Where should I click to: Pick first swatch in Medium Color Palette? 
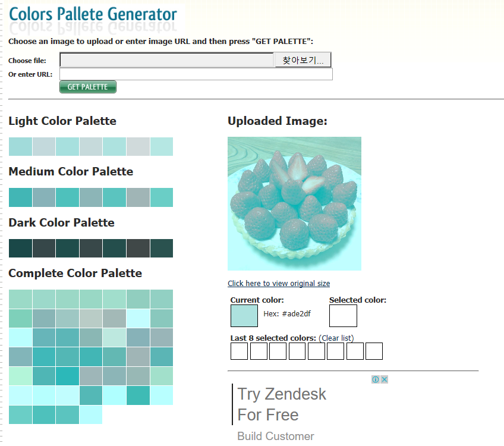(20, 197)
